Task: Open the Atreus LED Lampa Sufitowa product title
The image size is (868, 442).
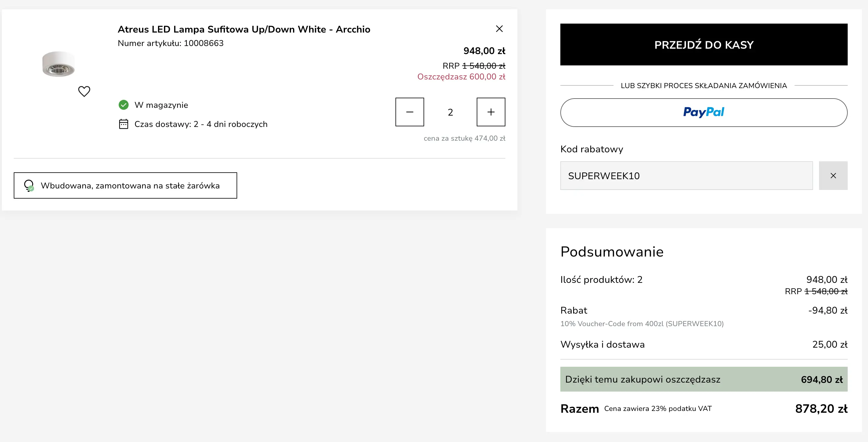Action: click(244, 30)
